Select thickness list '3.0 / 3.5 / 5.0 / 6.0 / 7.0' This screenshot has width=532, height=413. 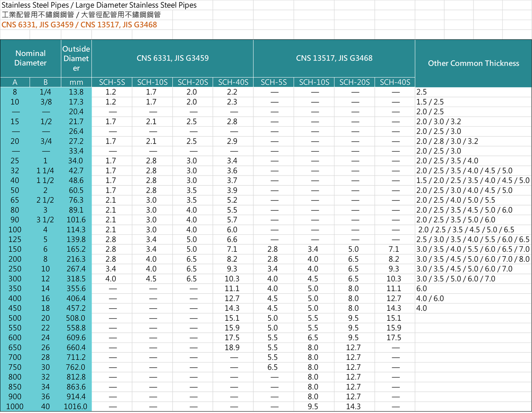tap(456, 279)
